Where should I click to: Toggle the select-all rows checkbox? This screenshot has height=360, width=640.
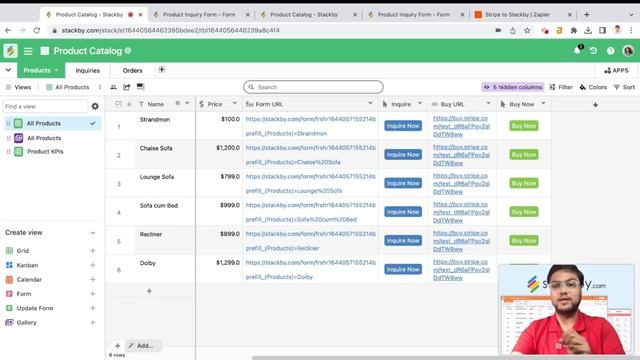click(x=118, y=104)
